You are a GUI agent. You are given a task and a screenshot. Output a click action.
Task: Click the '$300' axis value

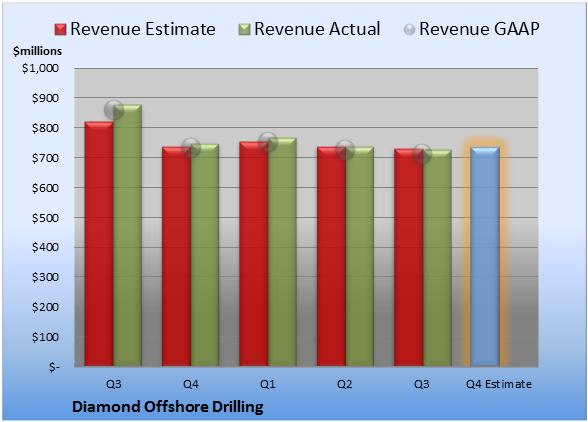pos(45,277)
